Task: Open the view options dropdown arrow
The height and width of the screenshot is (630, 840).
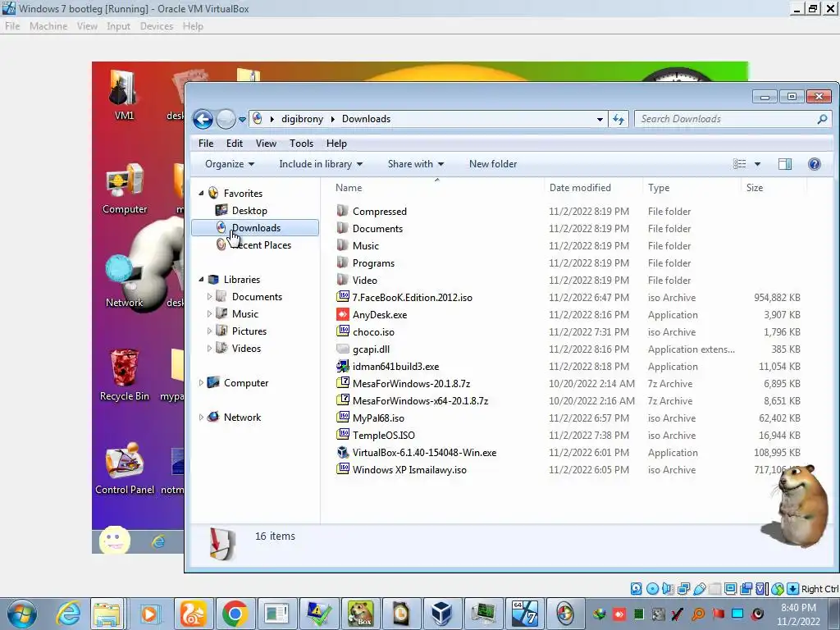Action: click(x=757, y=164)
